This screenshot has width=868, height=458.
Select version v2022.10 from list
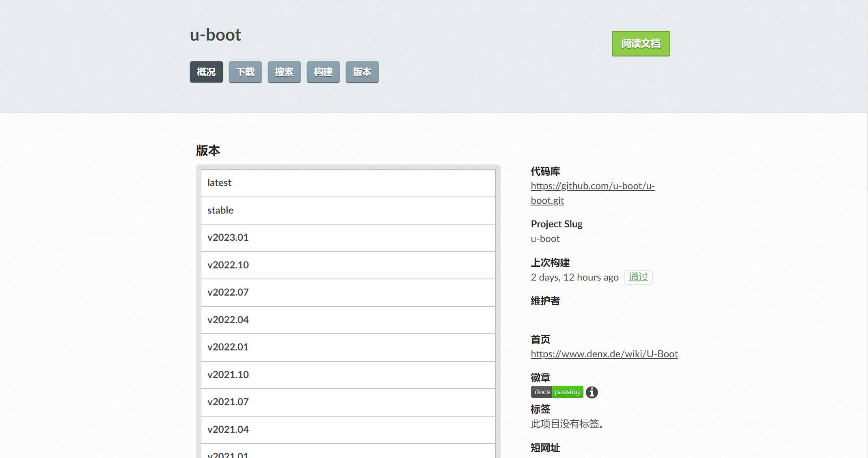(x=228, y=265)
